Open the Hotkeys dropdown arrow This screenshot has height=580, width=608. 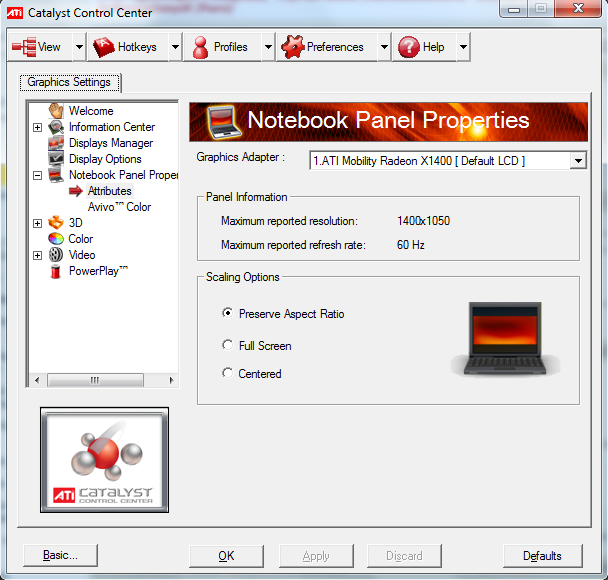coord(175,47)
